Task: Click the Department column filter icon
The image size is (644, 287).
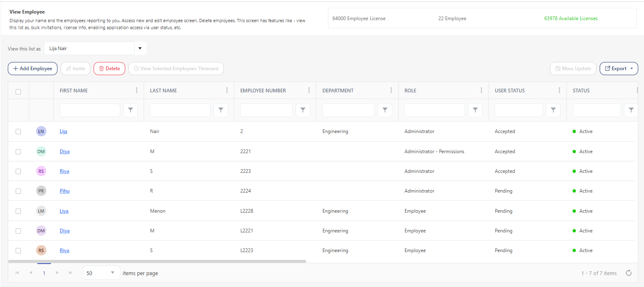Action: point(385,110)
